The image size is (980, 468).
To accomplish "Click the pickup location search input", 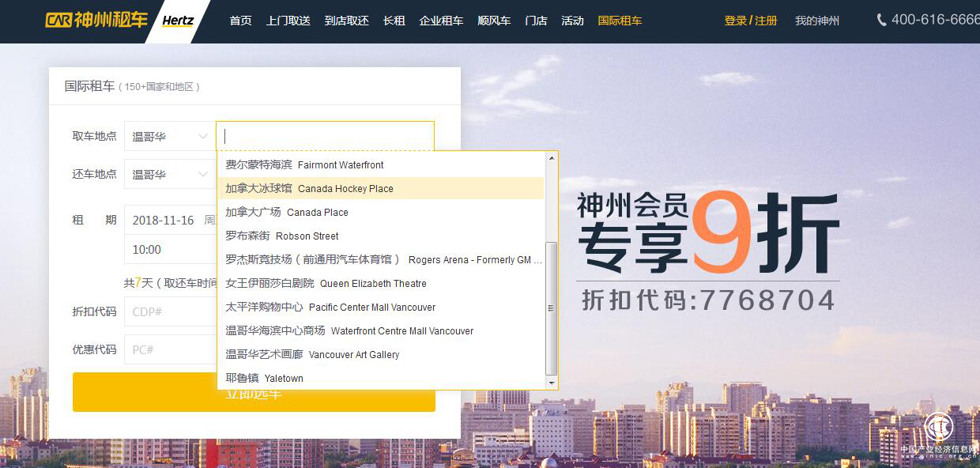I will coord(325,136).
